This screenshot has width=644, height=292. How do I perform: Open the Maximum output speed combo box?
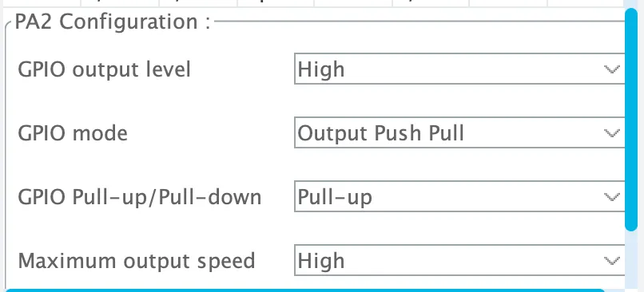click(459, 260)
